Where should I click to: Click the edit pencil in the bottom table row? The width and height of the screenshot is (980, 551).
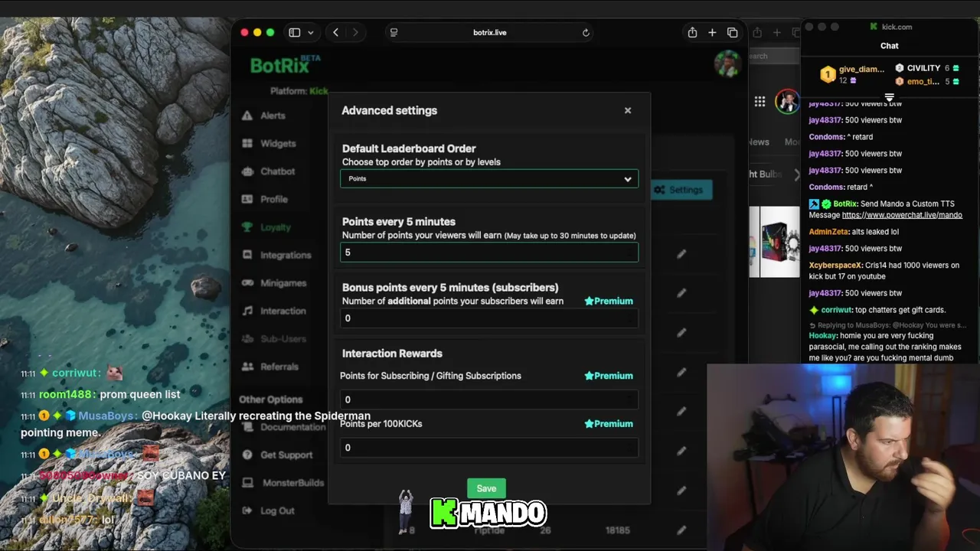681,530
